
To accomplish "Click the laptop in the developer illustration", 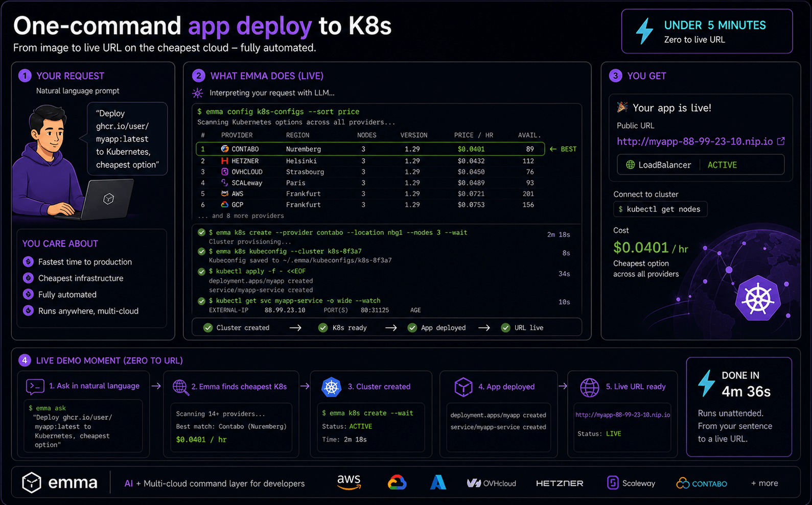I will tap(108, 199).
